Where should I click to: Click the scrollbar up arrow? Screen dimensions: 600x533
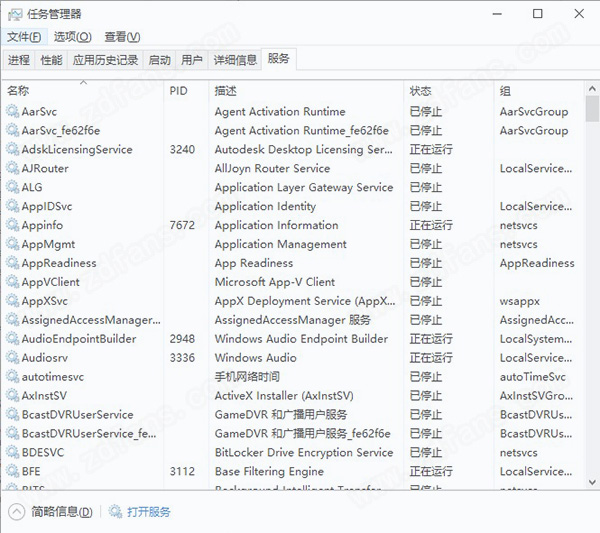click(592, 89)
